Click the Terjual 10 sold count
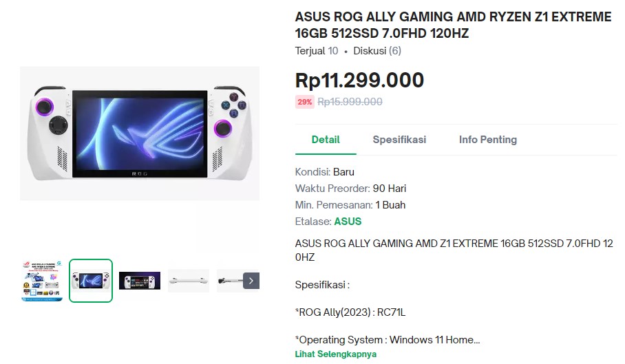Viewport: 625px width, 364px height. [x=317, y=51]
